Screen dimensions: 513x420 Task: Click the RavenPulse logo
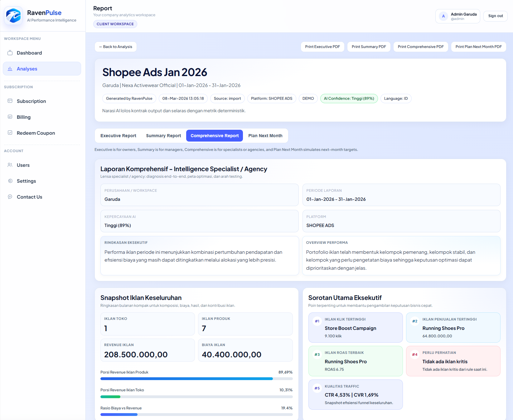[13, 16]
